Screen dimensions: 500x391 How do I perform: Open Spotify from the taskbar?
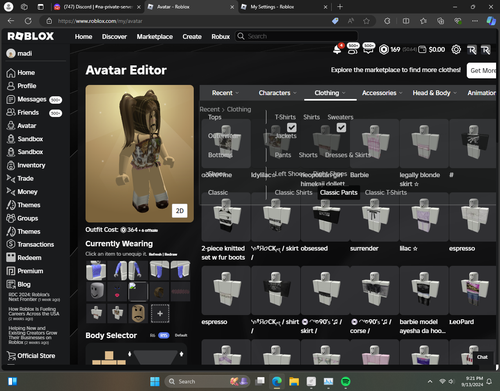(x=346, y=381)
